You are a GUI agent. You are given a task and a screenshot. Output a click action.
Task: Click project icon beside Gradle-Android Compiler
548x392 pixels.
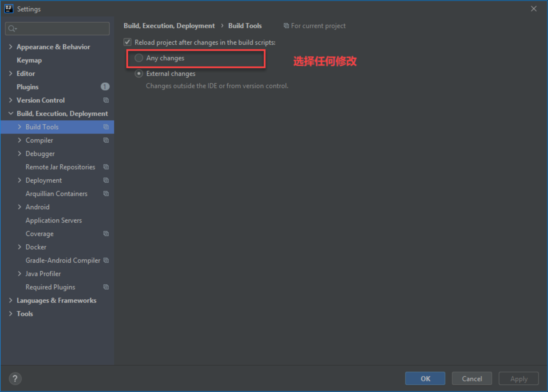tap(106, 260)
